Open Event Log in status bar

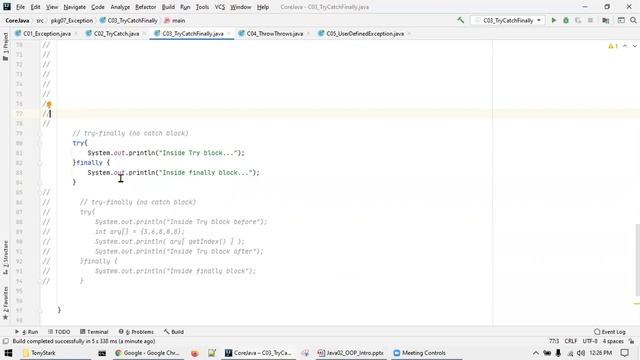610,332
